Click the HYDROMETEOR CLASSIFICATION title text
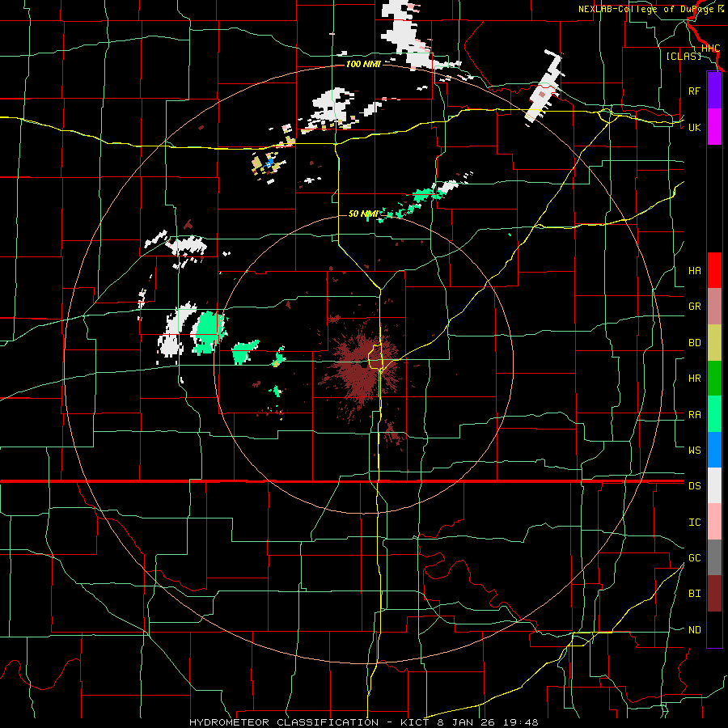The width and height of the screenshot is (728, 728). coord(284,722)
